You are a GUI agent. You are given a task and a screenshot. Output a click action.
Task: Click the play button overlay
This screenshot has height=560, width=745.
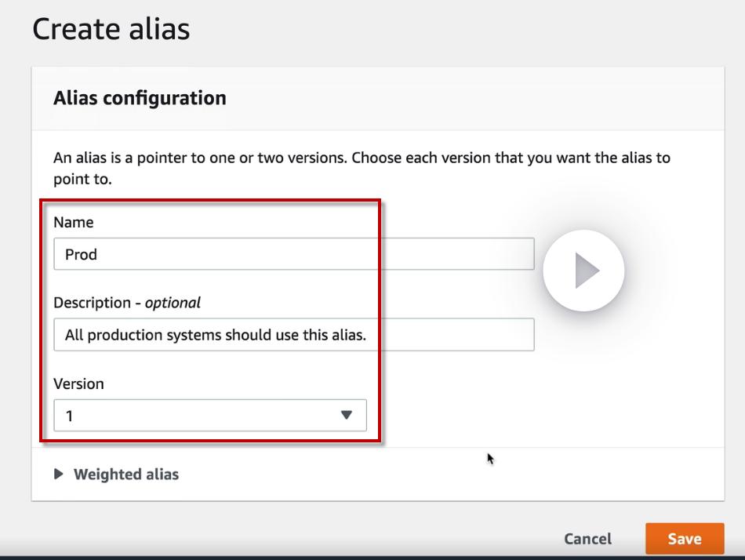(583, 271)
